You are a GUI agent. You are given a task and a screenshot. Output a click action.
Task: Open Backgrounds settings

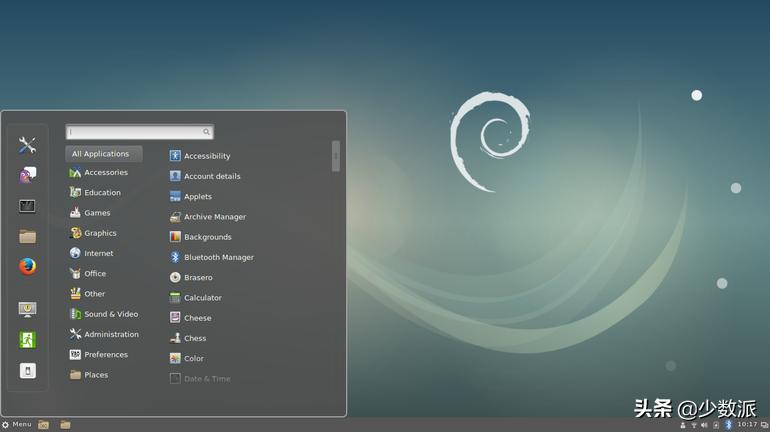200,237
